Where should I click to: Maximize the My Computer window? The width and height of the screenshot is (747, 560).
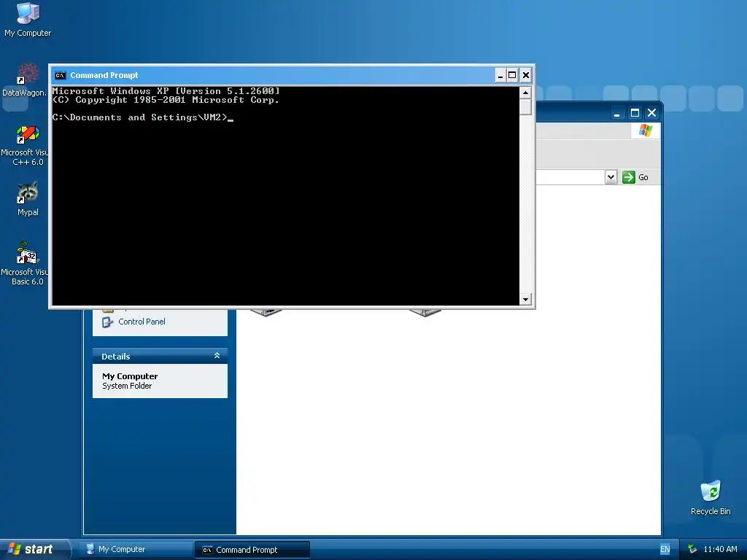pos(635,113)
